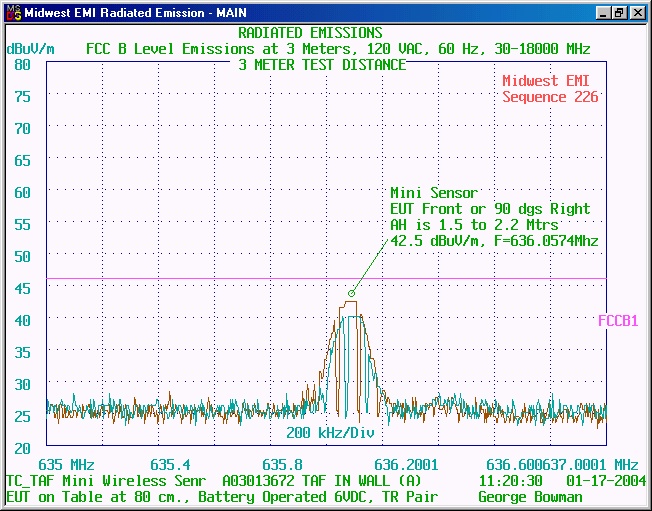Click the '635 MHz' start frequency label
Screen dimensions: 652x511
coord(66,465)
